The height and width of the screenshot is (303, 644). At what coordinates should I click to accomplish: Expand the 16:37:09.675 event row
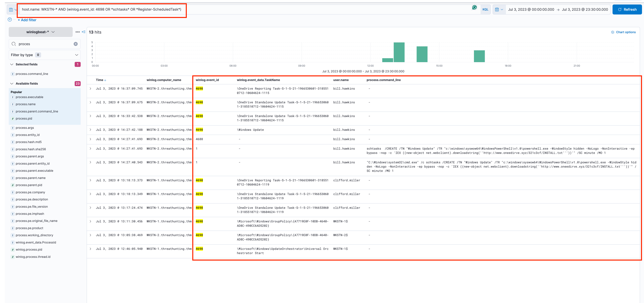[90, 102]
